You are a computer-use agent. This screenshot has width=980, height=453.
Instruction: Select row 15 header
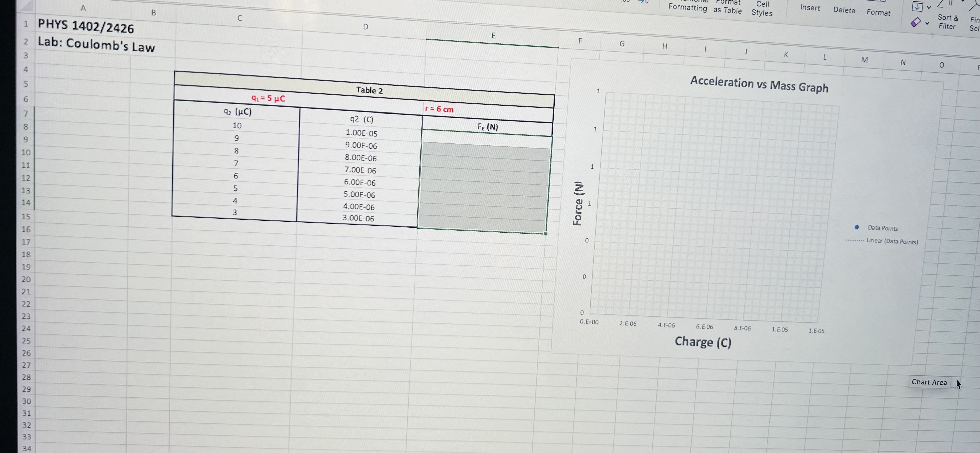point(26,217)
